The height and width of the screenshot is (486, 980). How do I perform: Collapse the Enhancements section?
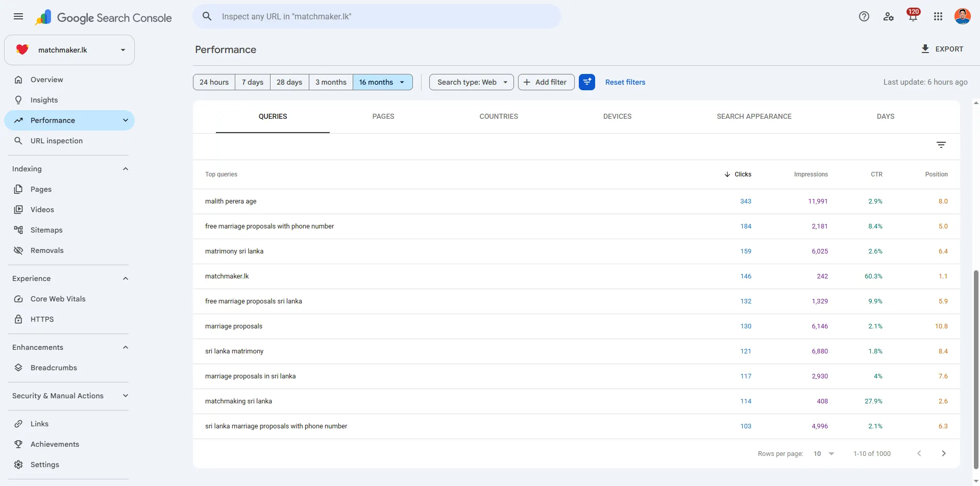126,347
